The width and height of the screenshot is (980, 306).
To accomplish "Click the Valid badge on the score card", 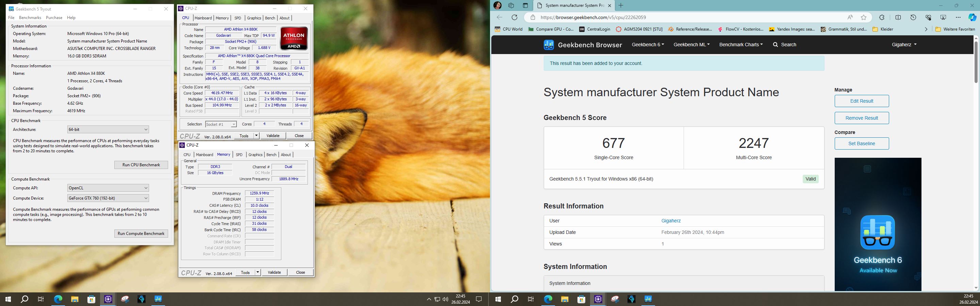I will pyautogui.click(x=811, y=178).
